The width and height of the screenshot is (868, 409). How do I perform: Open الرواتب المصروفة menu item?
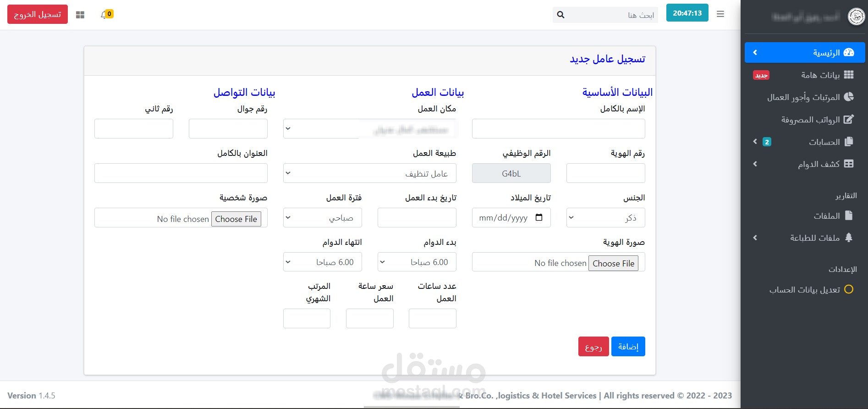click(x=805, y=119)
